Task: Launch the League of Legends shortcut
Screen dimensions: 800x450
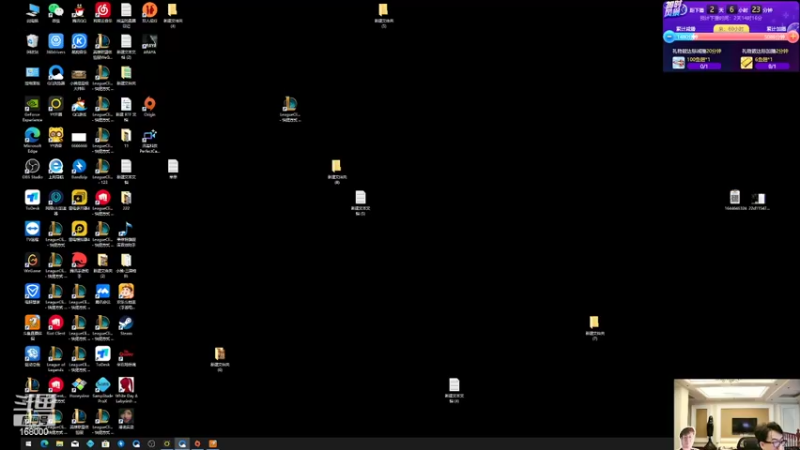Action: [56, 358]
